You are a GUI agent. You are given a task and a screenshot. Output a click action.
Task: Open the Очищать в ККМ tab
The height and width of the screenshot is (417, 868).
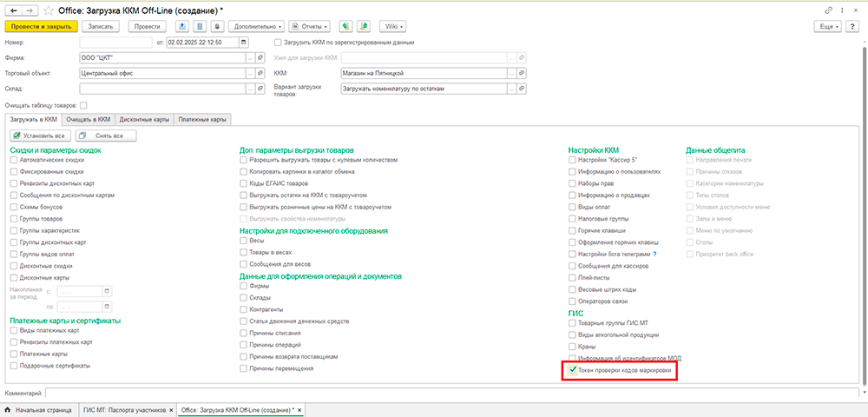click(89, 118)
